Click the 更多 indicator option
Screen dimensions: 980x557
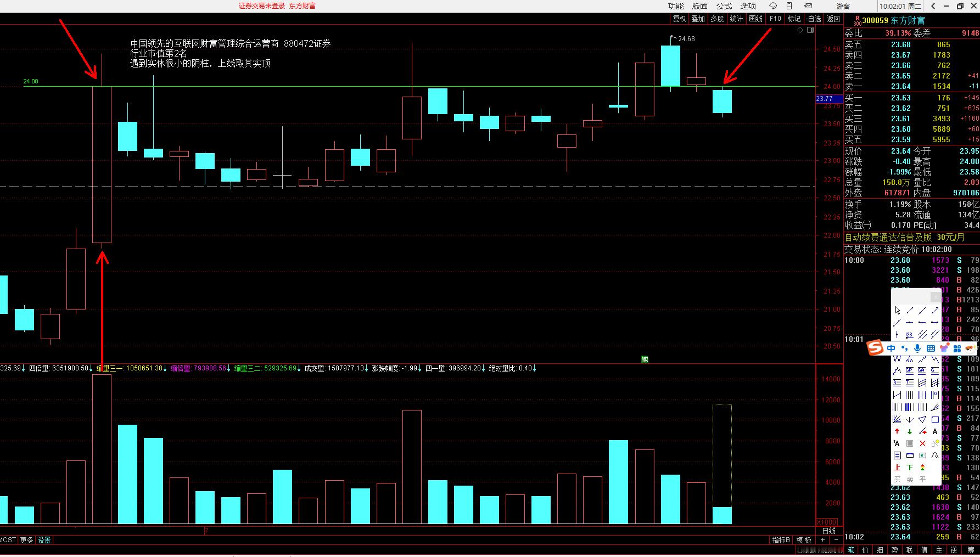(x=26, y=540)
